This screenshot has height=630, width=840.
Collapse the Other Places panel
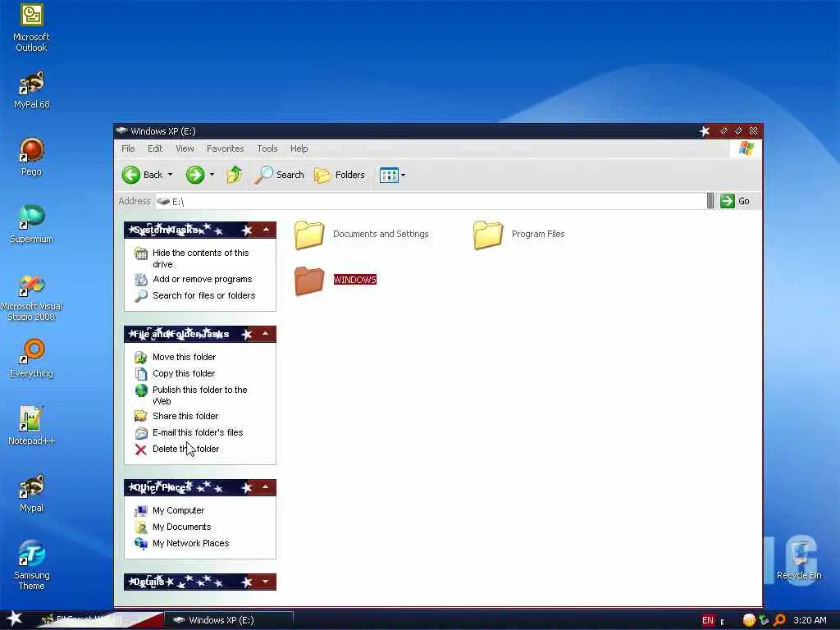click(266, 487)
